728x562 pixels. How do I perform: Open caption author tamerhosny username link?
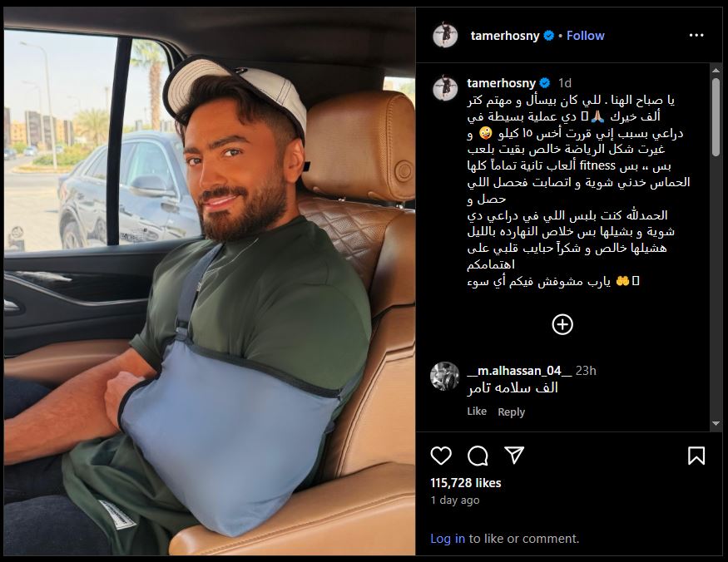501,83
